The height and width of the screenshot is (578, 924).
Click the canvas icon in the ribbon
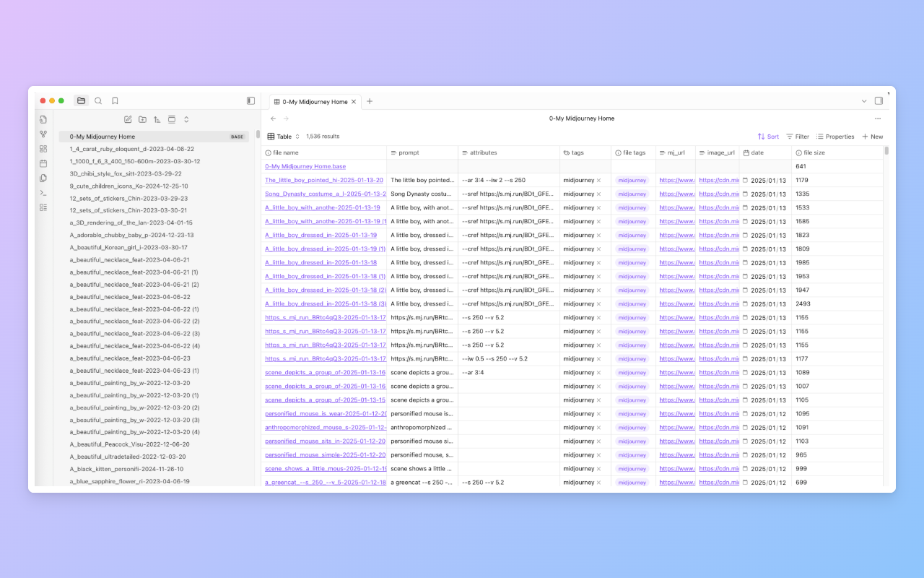(43, 149)
